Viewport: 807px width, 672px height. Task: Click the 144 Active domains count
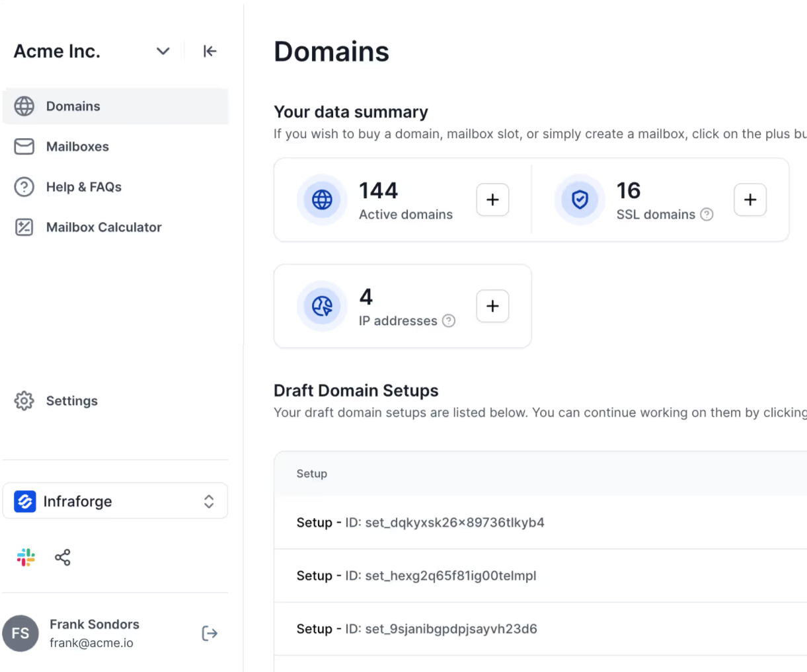pos(379,190)
